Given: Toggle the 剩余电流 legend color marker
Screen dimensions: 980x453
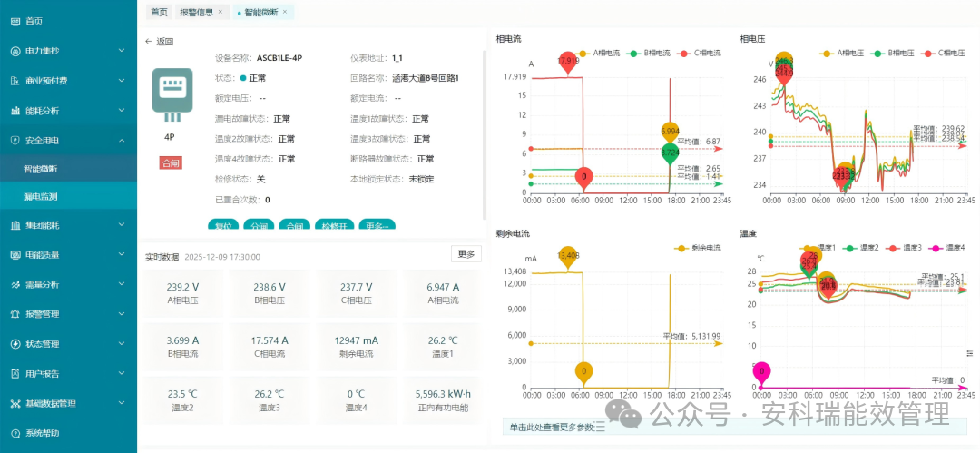Looking at the screenshot, I should coord(681,248).
